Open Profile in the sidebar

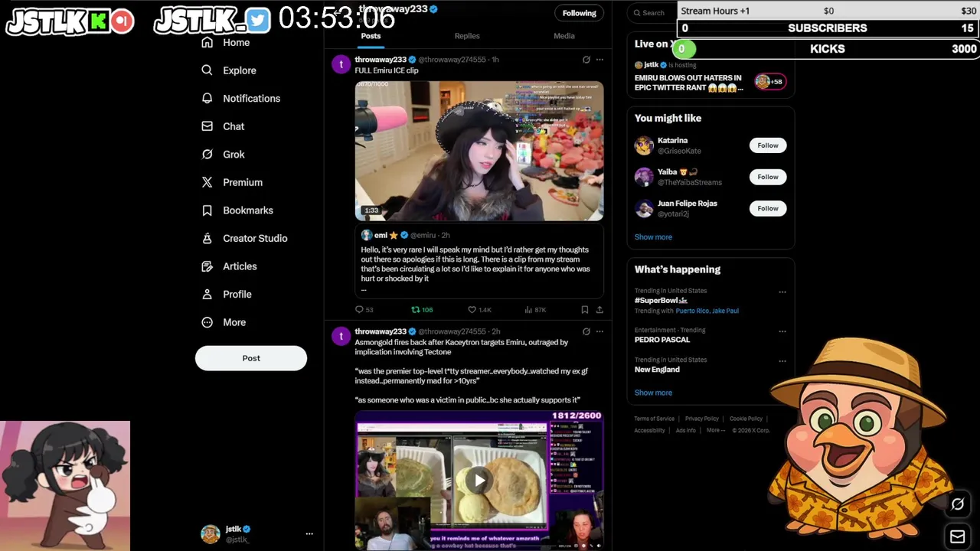(x=227, y=295)
